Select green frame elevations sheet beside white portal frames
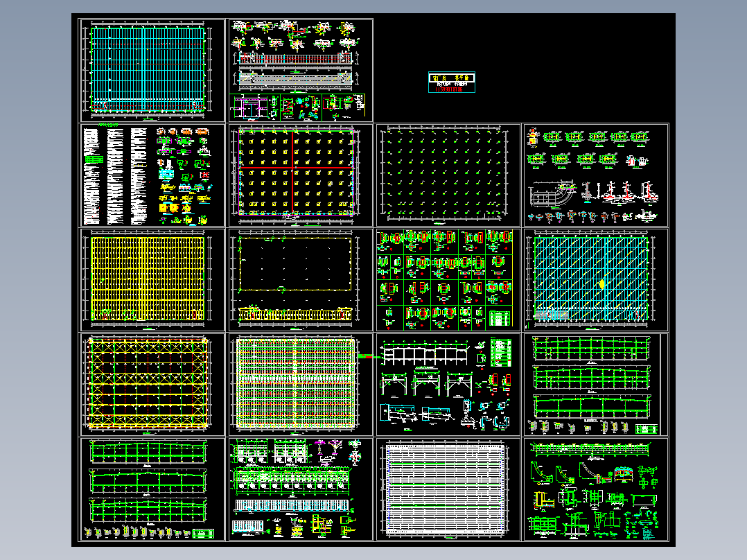Image resolution: width=747 pixels, height=560 pixels. [x=596, y=384]
